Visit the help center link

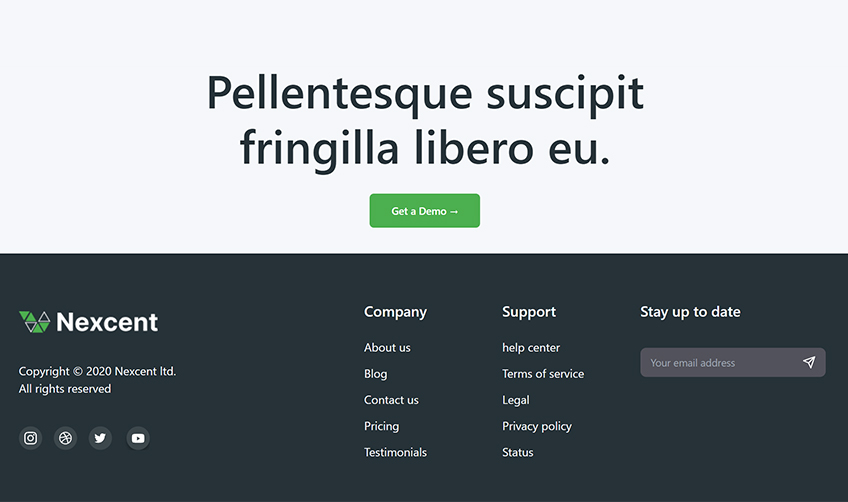(x=531, y=348)
